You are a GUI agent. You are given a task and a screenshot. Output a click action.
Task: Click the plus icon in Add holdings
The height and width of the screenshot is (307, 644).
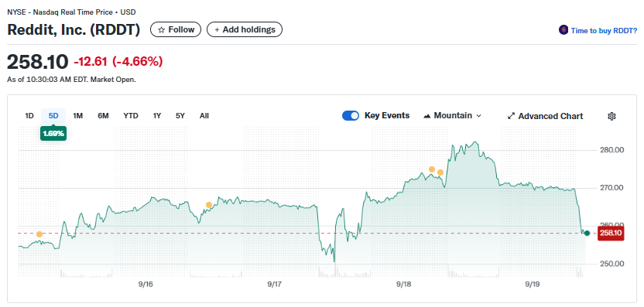(x=217, y=30)
